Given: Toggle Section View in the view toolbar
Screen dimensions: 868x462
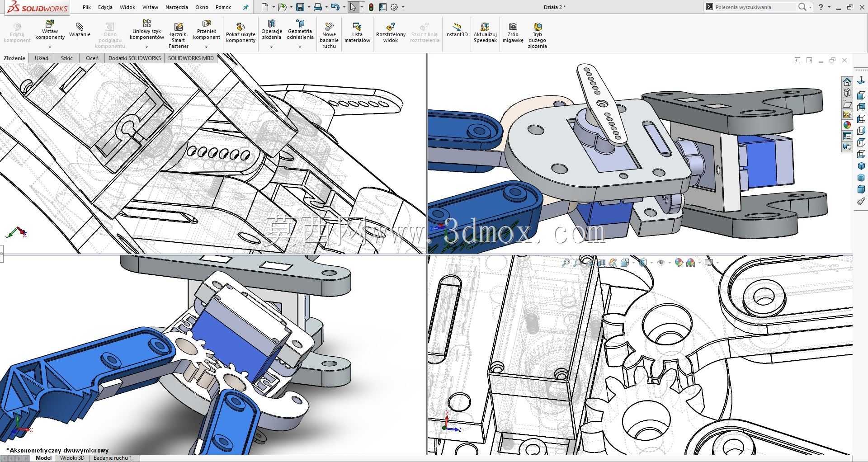Looking at the screenshot, I should (x=601, y=263).
